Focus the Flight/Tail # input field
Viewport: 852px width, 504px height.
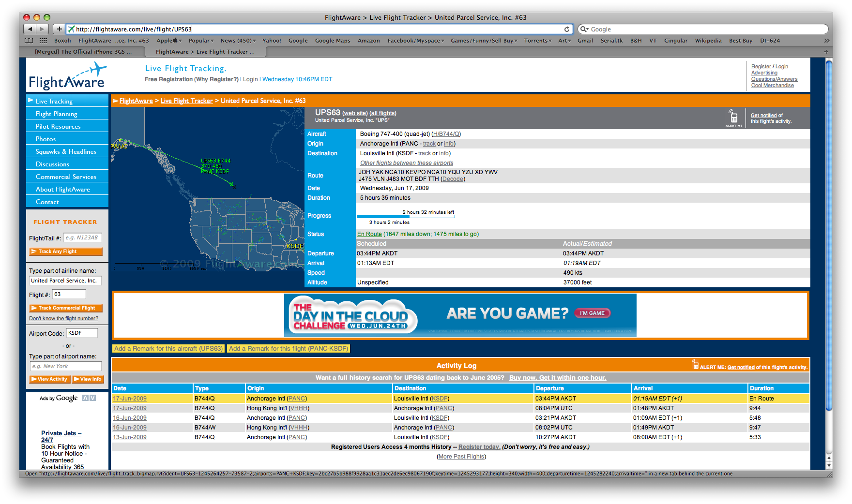[x=82, y=237]
